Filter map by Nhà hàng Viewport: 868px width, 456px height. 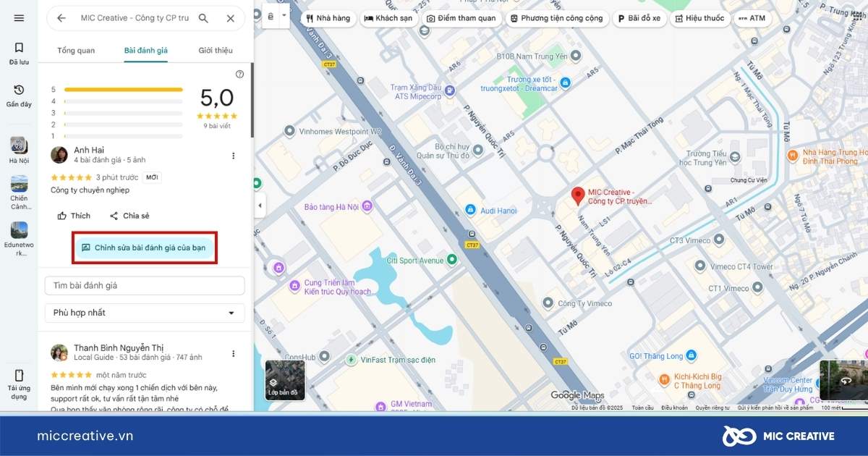pyautogui.click(x=328, y=18)
